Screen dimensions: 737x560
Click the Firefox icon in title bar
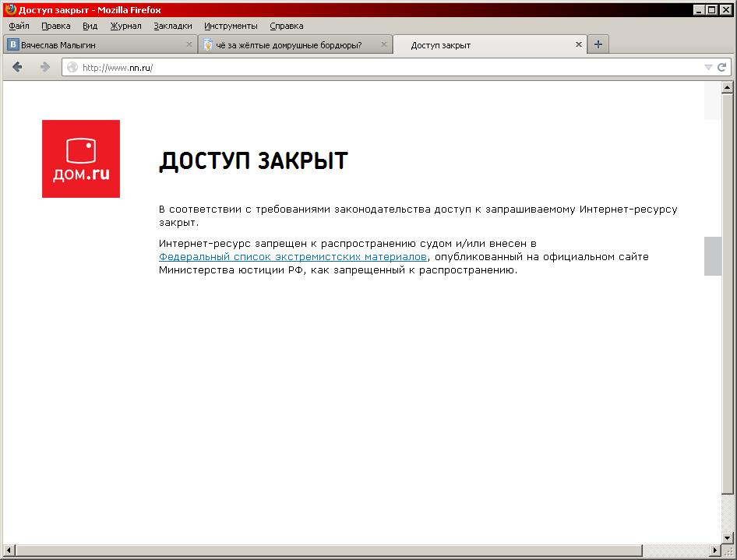[x=10, y=9]
